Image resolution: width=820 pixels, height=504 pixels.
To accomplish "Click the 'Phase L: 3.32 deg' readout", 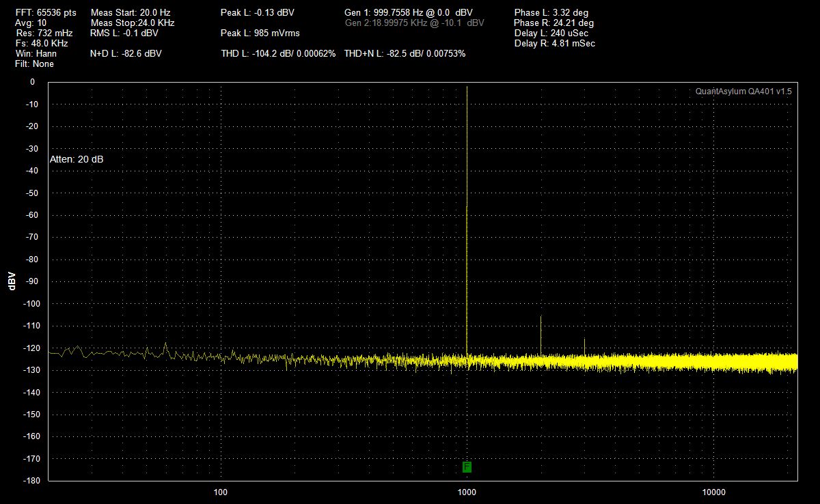I will [x=551, y=13].
